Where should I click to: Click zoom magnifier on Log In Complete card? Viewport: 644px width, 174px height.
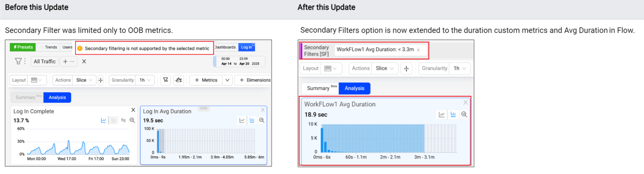[x=132, y=120]
